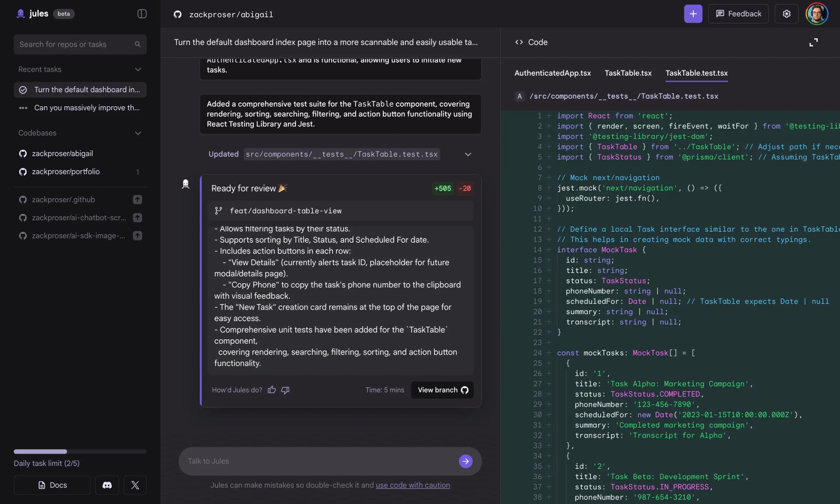The image size is (840, 504).
Task: Click the View branch button
Action: click(442, 390)
